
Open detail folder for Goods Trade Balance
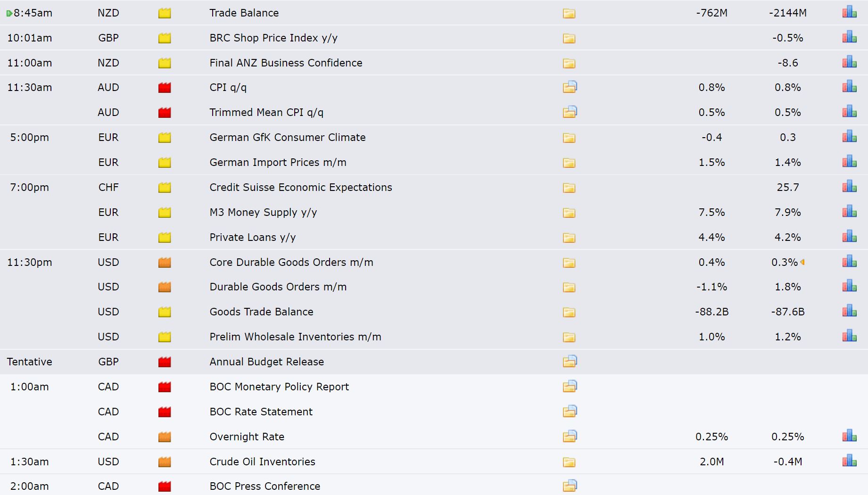tap(569, 312)
